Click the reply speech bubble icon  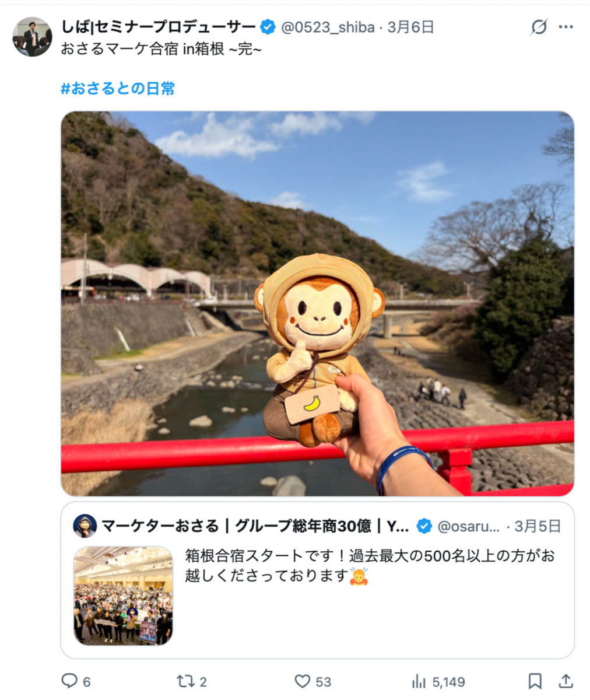[x=69, y=681]
